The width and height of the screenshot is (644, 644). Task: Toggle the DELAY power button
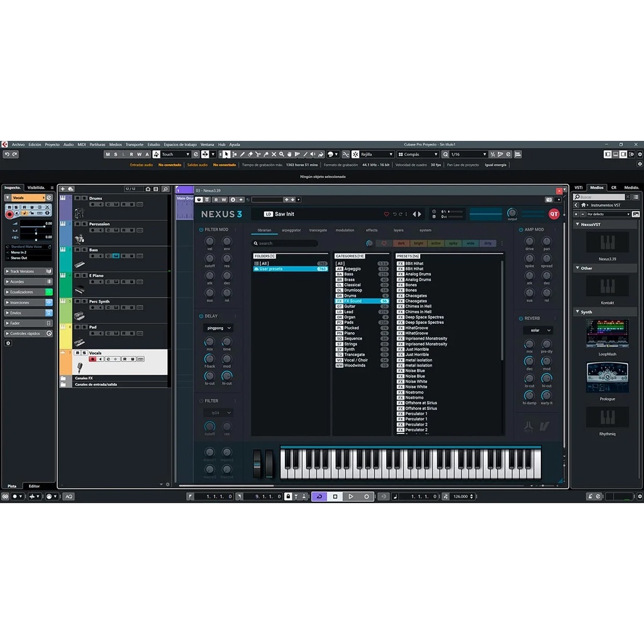point(201,316)
